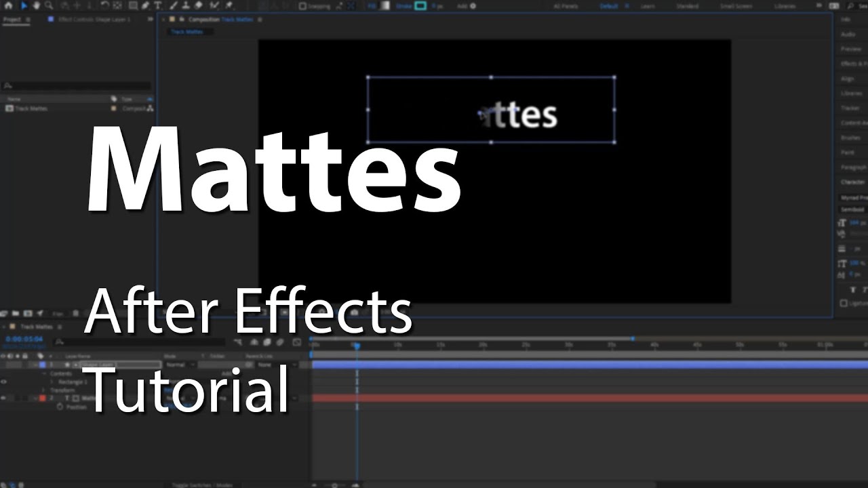
Task: Select the All Panels workspace
Action: [x=566, y=6]
